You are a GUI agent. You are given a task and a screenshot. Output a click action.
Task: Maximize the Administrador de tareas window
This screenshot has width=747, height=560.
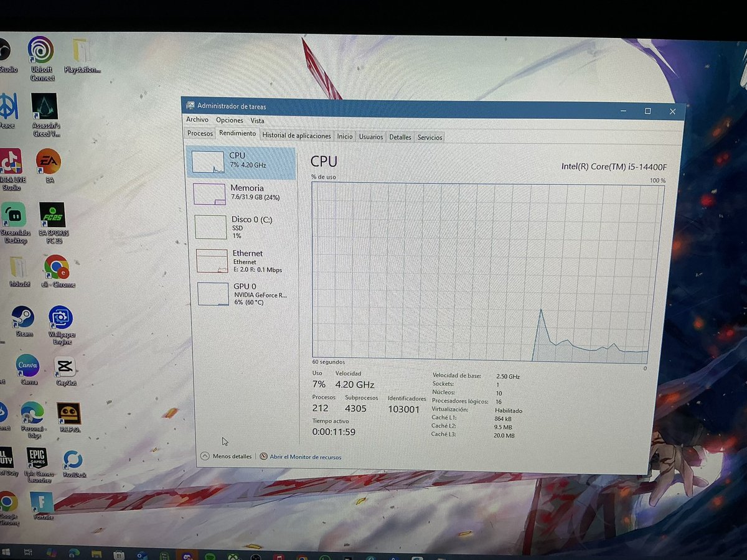(x=647, y=111)
